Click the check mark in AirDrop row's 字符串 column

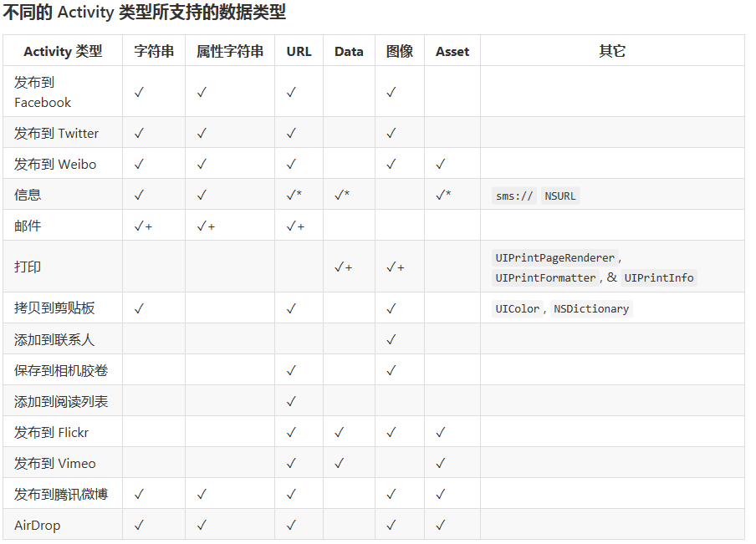click(x=139, y=526)
